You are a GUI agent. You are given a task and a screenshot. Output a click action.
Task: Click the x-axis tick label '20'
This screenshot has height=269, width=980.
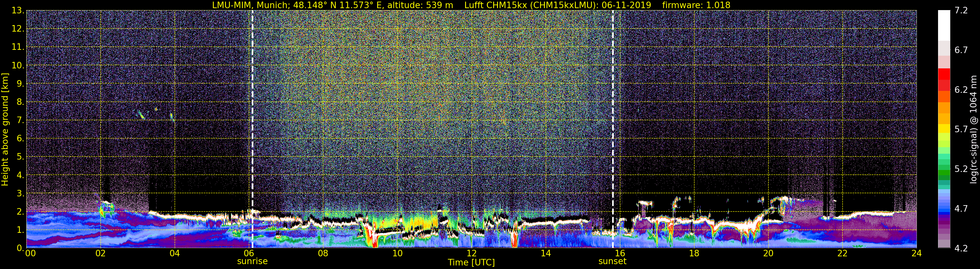[x=768, y=253]
